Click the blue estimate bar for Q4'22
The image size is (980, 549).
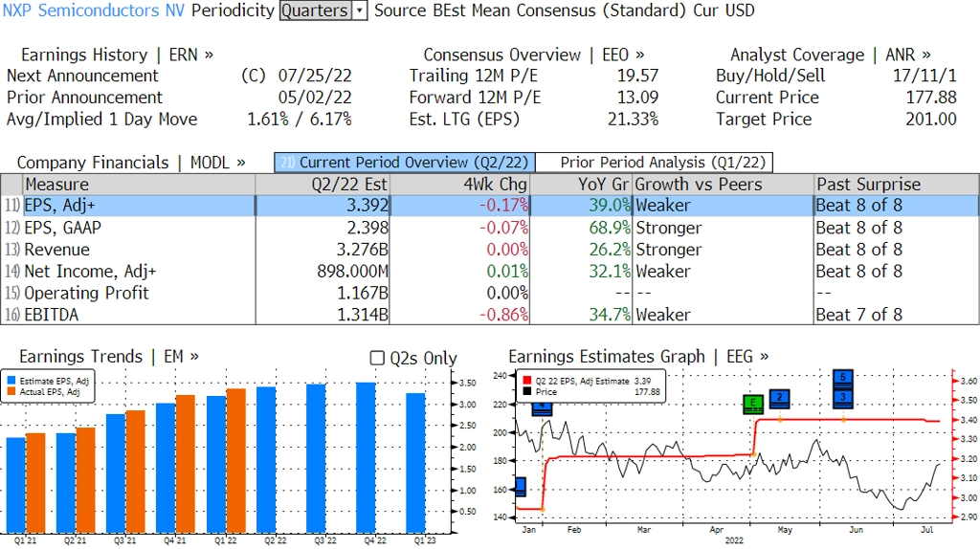(366, 457)
